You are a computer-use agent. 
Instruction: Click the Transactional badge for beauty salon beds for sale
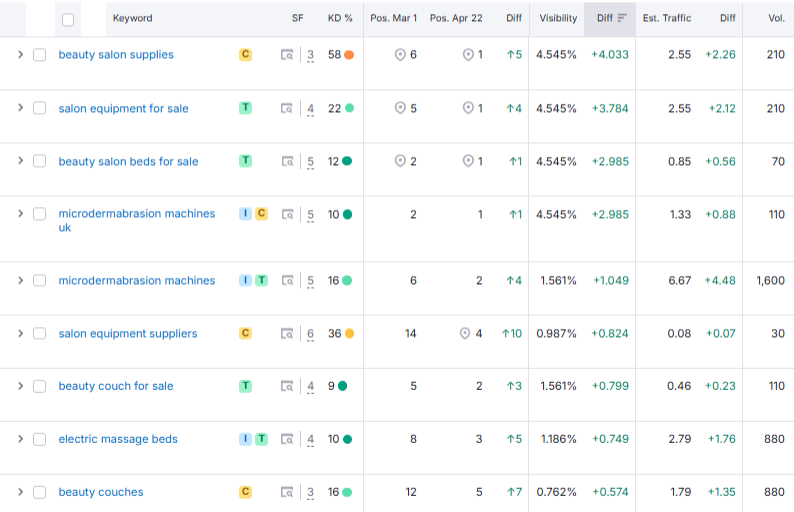[x=246, y=161]
